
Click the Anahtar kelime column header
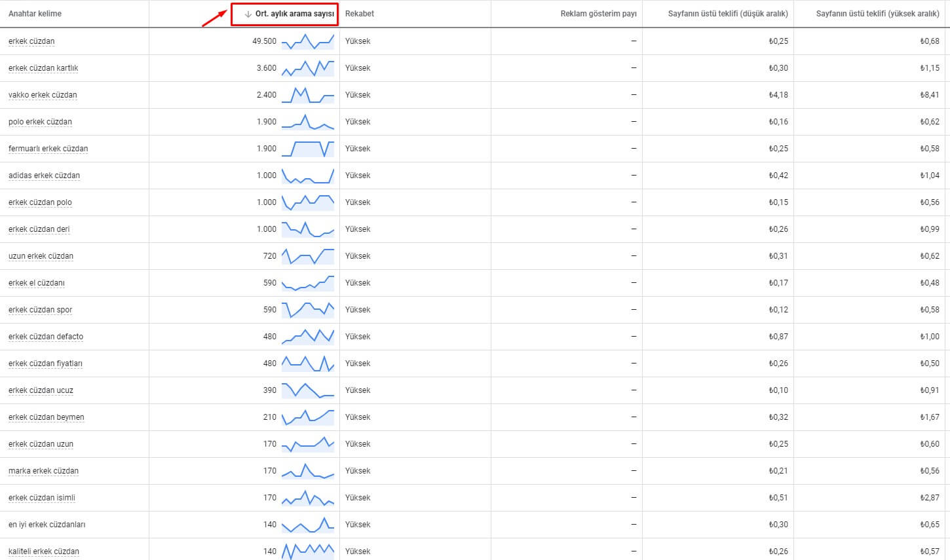point(35,14)
